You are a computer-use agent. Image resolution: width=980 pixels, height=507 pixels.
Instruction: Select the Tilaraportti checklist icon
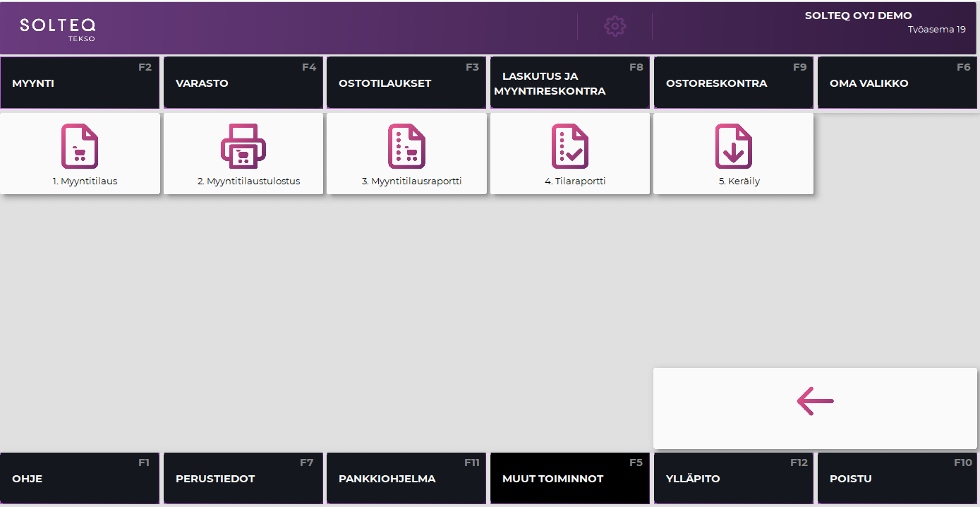(570, 146)
